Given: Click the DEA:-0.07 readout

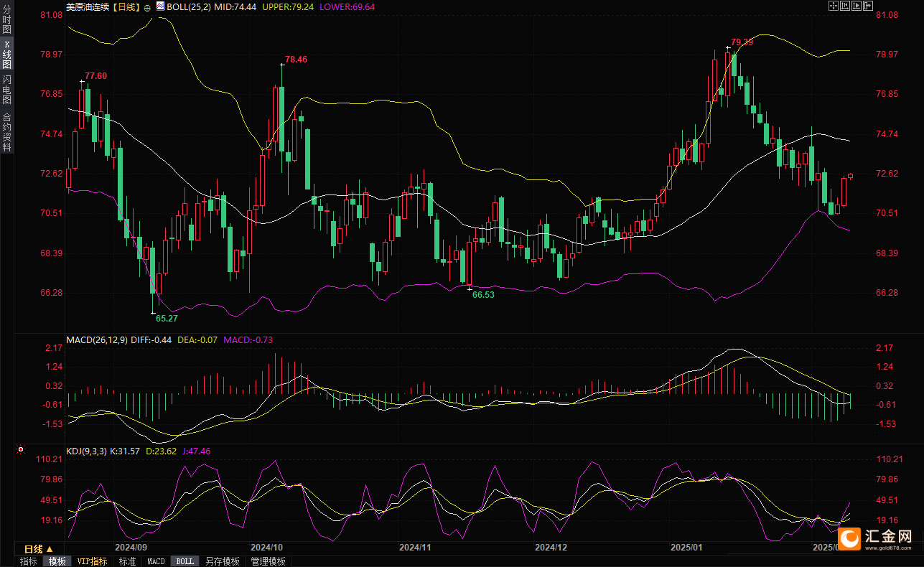Looking at the screenshot, I should [197, 339].
